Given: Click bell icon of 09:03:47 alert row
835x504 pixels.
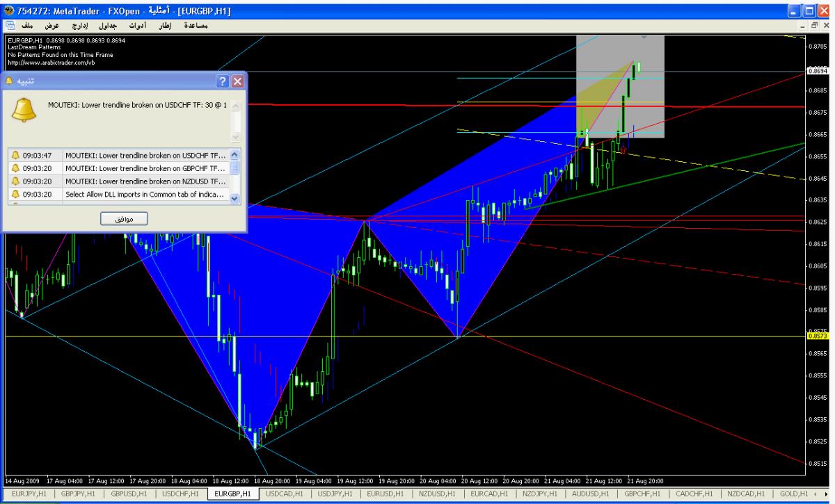Looking at the screenshot, I should [x=15, y=155].
